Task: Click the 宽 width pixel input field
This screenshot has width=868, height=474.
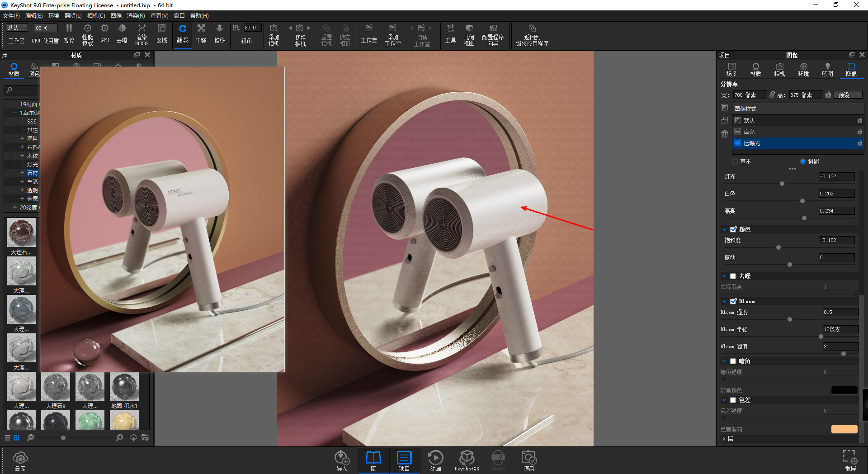Action: click(x=750, y=95)
